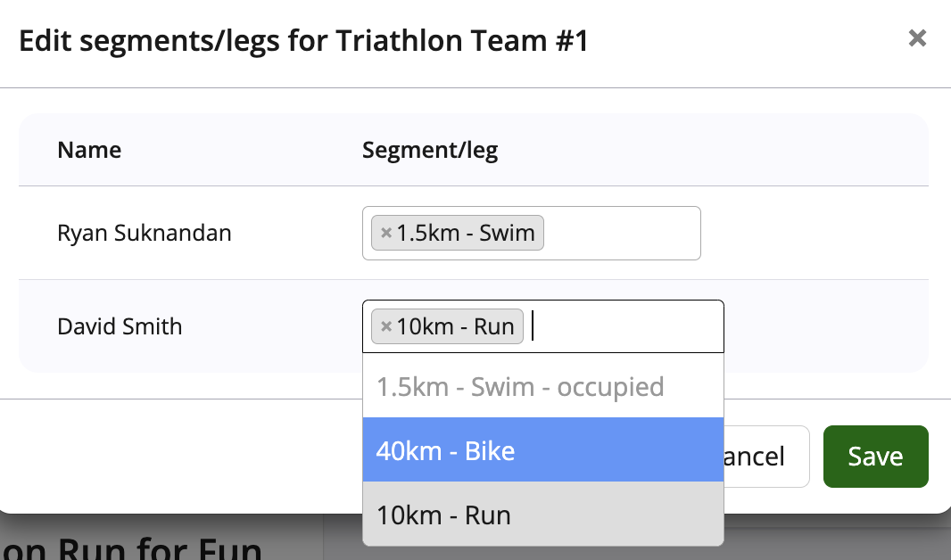Viewport: 951px width, 560px height.
Task: Close the Edit segments dialog
Action: point(916,38)
